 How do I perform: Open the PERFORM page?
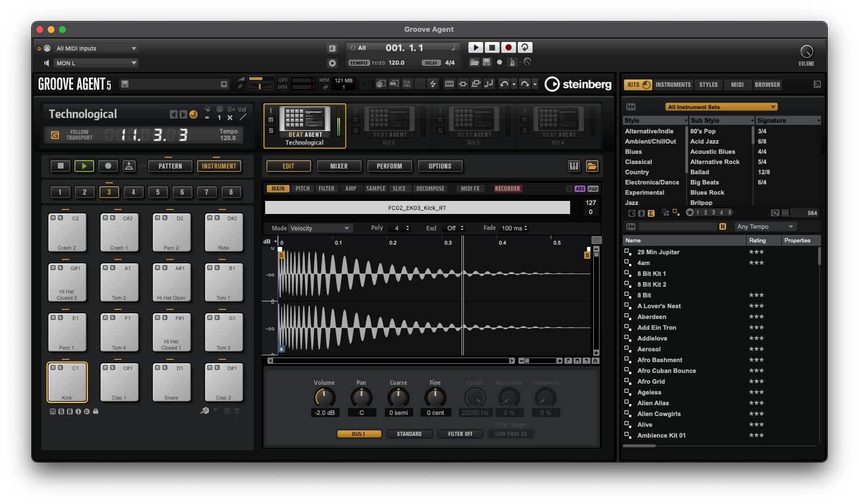tap(389, 166)
